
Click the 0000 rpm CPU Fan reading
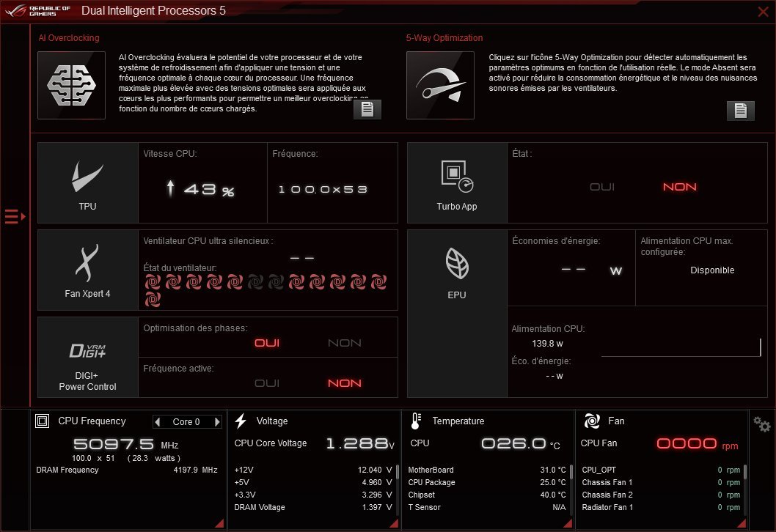tap(698, 443)
